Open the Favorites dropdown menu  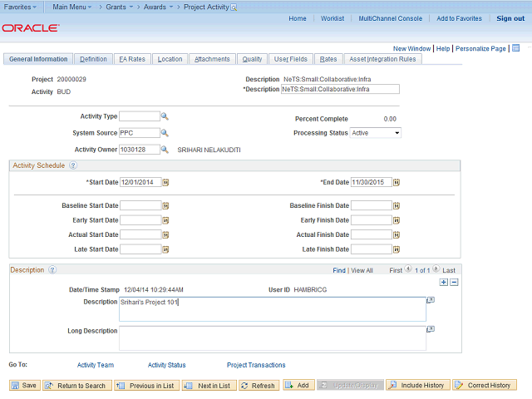click(x=21, y=6)
